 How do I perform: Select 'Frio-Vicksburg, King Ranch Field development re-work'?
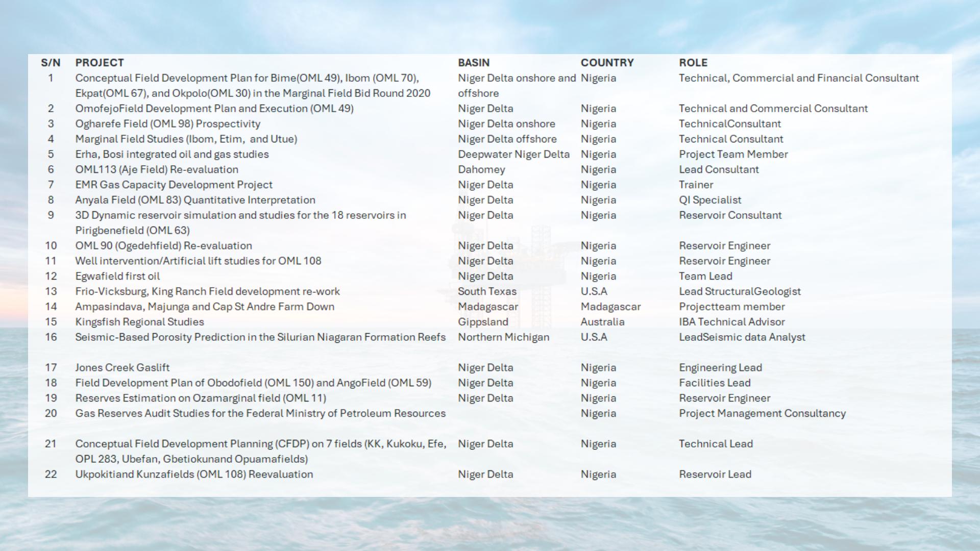(208, 291)
